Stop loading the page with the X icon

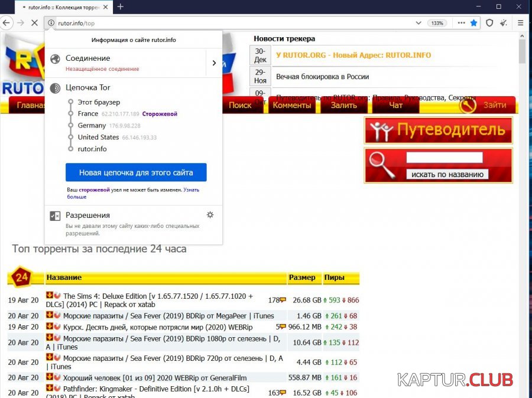click(x=34, y=23)
